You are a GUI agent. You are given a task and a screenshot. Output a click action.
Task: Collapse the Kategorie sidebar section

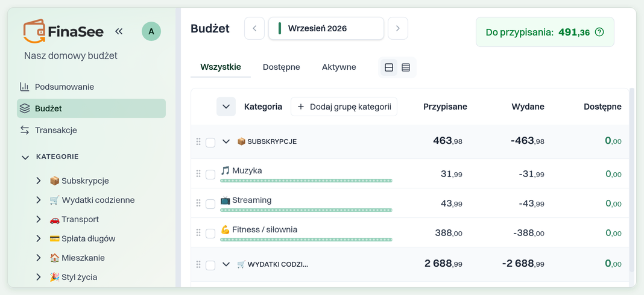click(25, 157)
